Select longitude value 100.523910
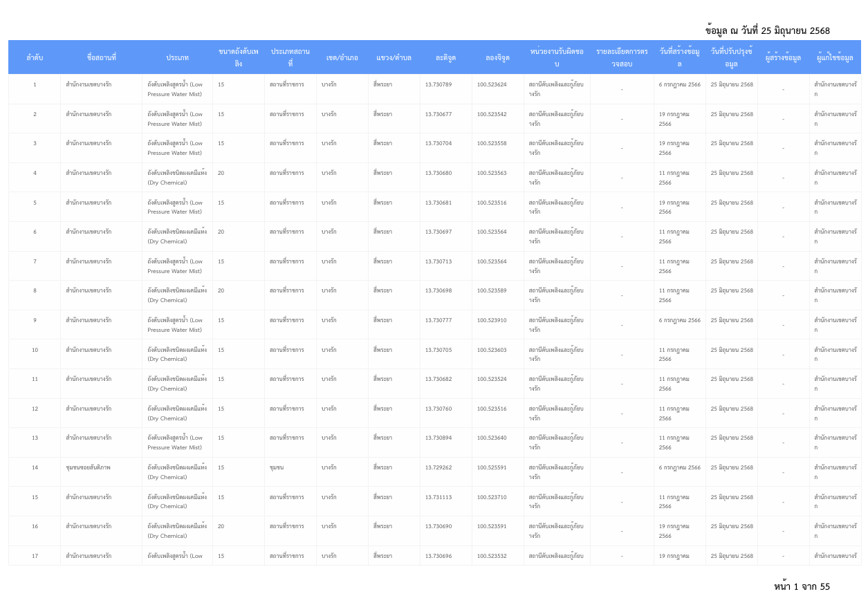The image size is (868, 616). coord(492,320)
